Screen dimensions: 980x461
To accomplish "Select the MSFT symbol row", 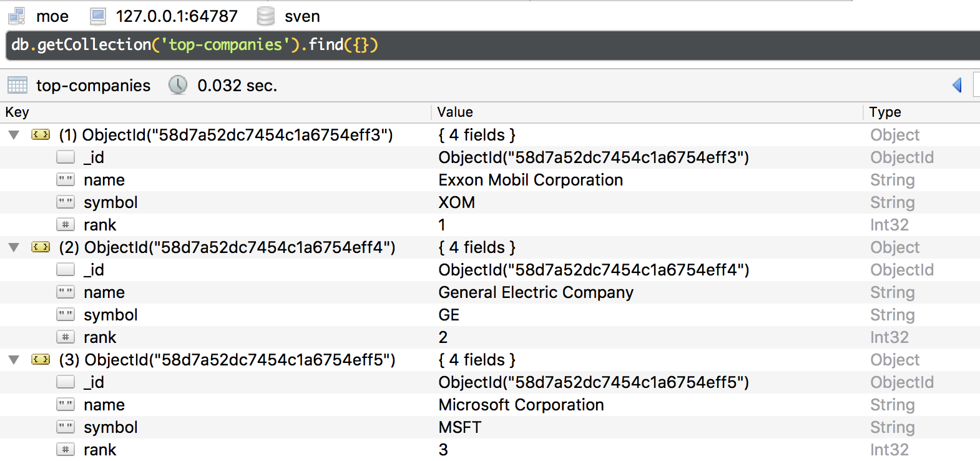I will point(459,427).
